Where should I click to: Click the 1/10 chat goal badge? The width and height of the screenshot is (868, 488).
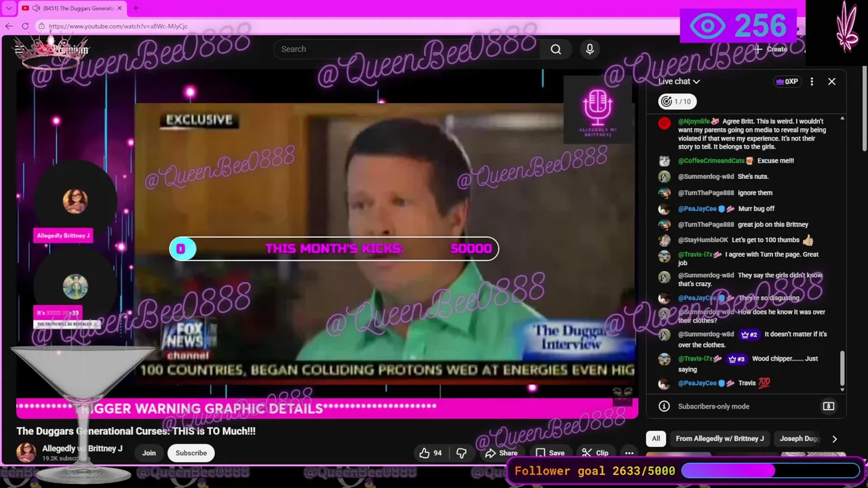(676, 102)
